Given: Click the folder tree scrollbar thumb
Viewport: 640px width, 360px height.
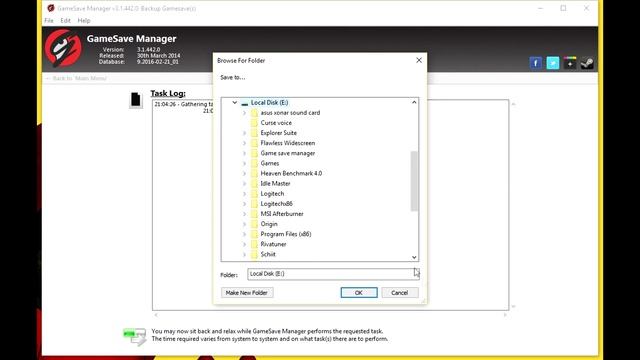Looking at the screenshot, I should coord(414,181).
